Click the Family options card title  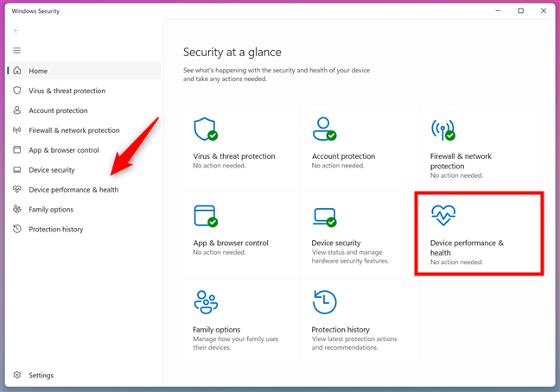tap(216, 329)
